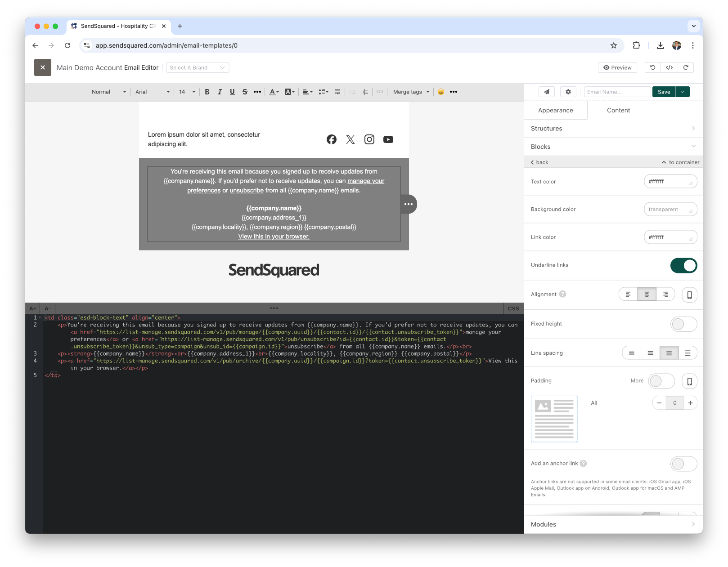Open the Save button dropdown arrow

[x=683, y=92]
